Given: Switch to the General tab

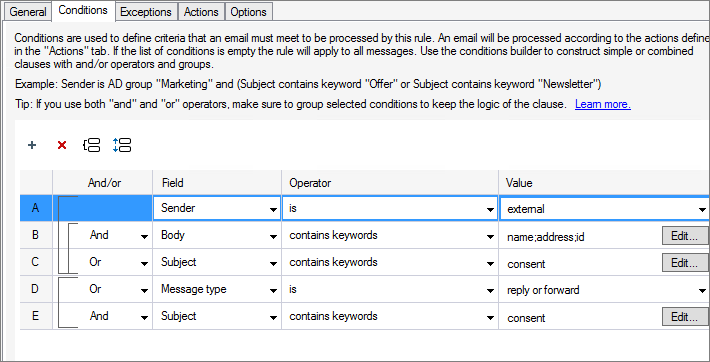Looking at the screenshot, I should (x=28, y=12).
